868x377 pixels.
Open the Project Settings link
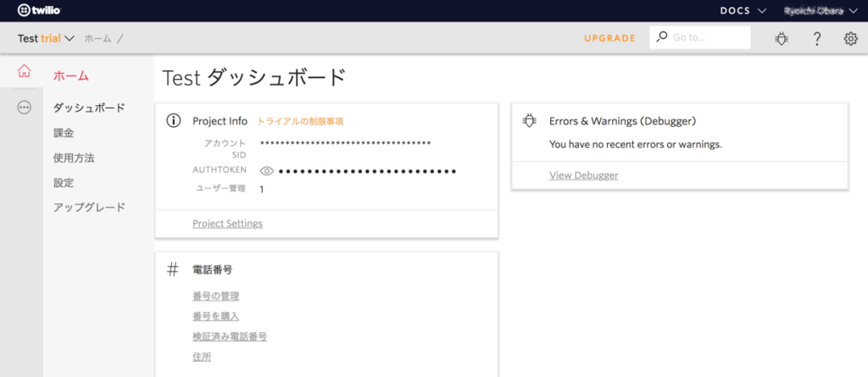227,224
